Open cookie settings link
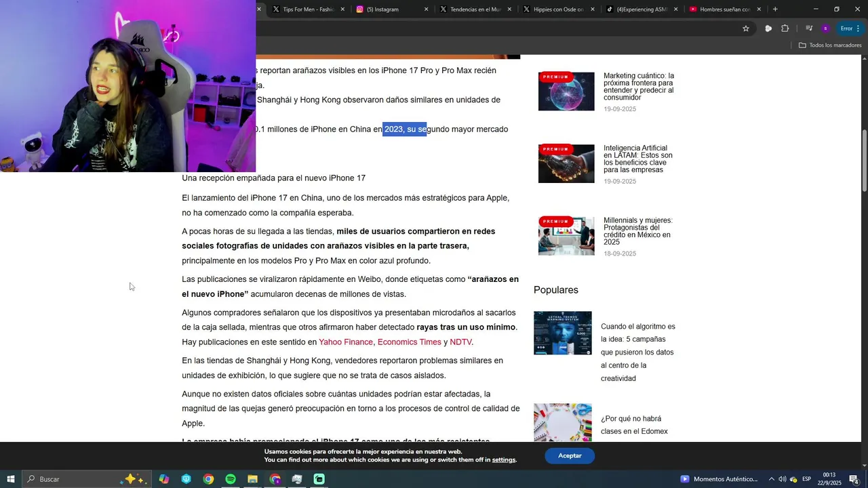 click(504, 460)
